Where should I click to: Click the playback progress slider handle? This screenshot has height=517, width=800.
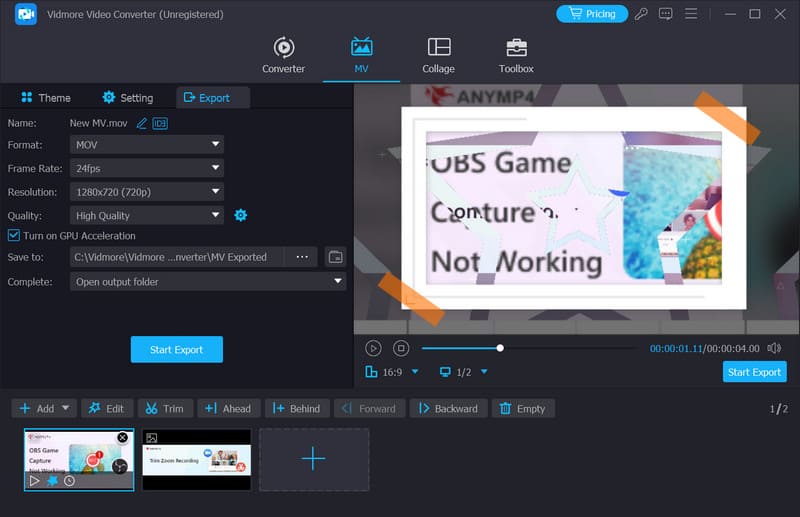pyautogui.click(x=500, y=348)
